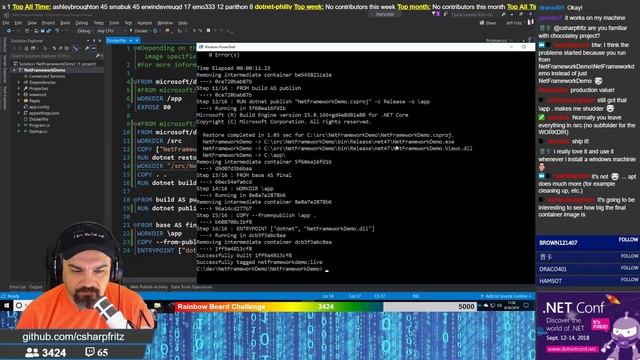
Task: Click the Rainbow Beard Challenge progress bar
Action: click(326, 307)
